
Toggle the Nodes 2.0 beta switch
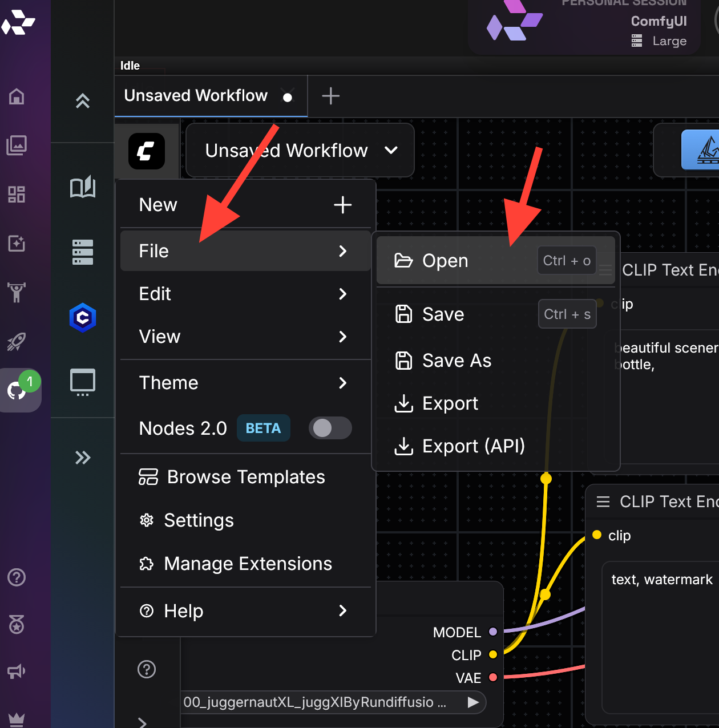[x=330, y=428]
